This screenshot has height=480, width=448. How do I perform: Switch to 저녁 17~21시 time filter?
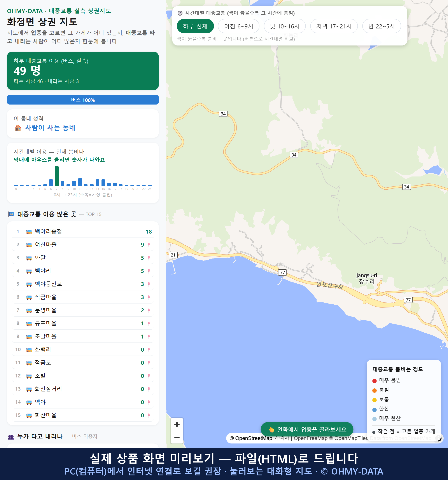334,26
